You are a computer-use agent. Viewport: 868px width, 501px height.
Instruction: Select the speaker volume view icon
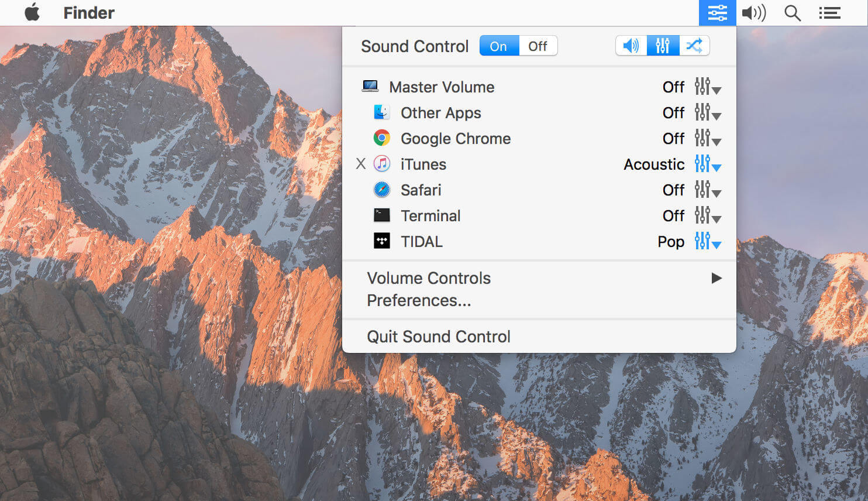pos(631,46)
